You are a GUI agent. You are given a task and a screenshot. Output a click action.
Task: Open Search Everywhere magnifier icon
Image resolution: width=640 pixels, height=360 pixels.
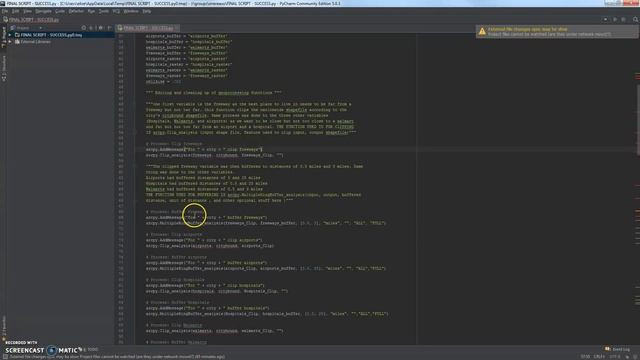[636, 19]
